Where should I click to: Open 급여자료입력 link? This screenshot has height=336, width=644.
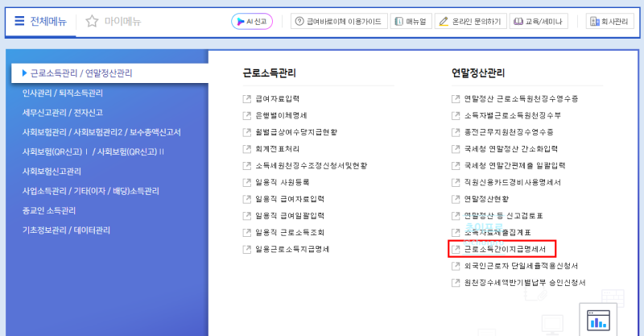277,98
